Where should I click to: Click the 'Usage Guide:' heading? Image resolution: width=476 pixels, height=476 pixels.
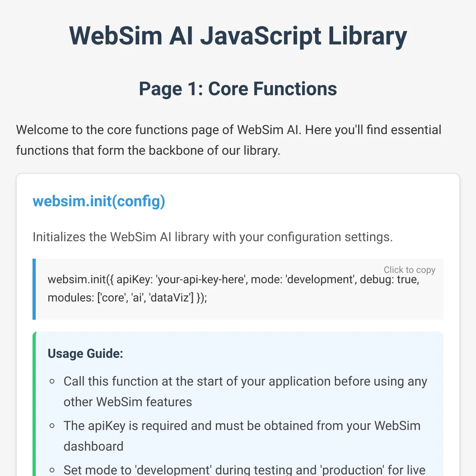tap(85, 353)
